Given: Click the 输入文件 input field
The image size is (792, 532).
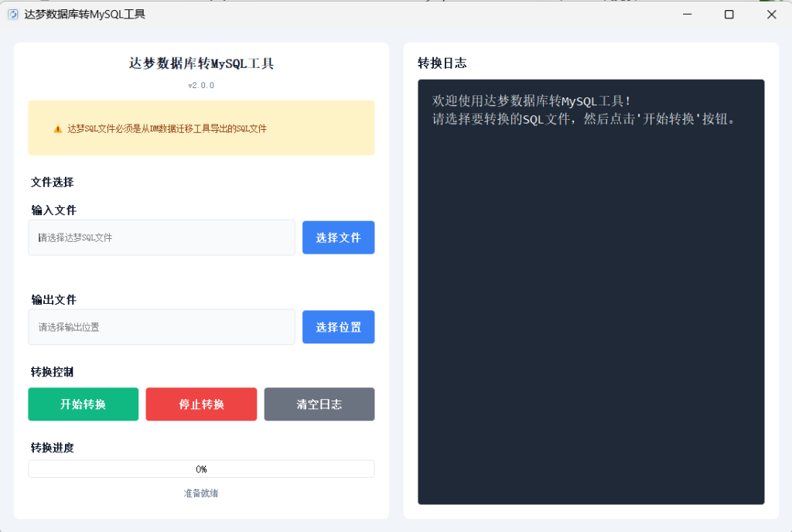Looking at the screenshot, I should click(x=161, y=237).
